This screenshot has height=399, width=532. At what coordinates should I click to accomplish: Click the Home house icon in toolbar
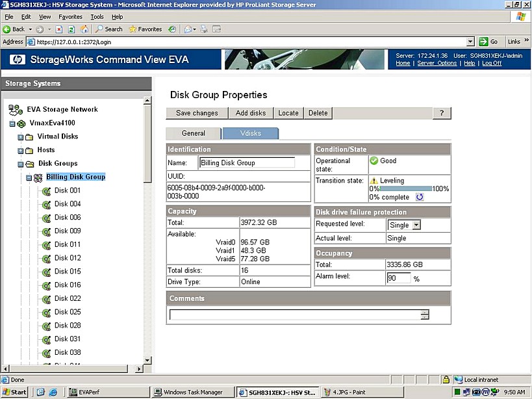[x=84, y=29]
